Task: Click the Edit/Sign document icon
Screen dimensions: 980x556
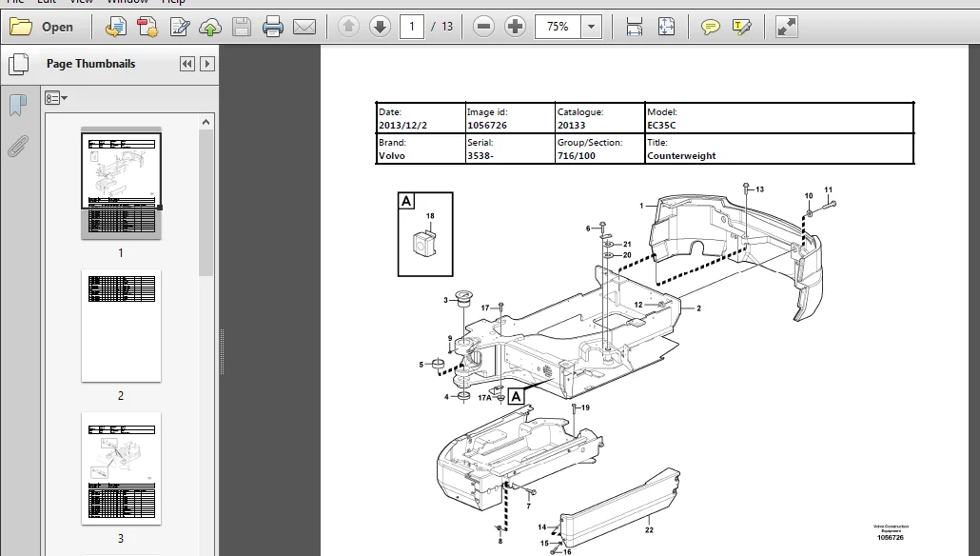Action: click(180, 27)
